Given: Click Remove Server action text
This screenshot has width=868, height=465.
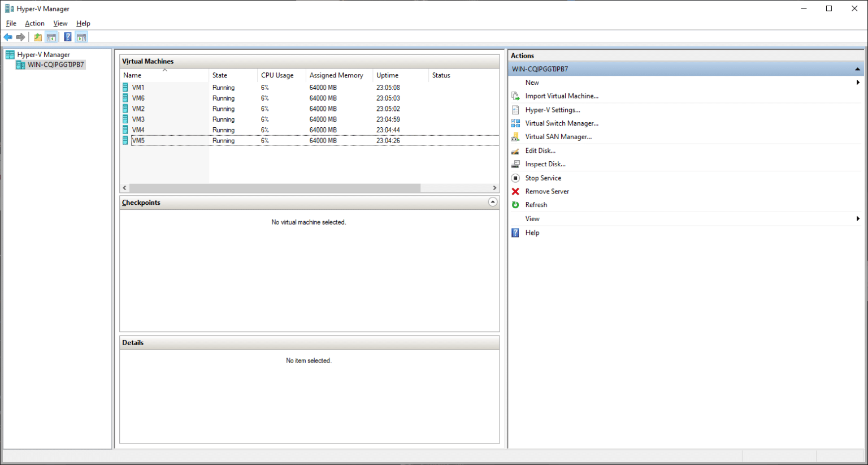Looking at the screenshot, I should [547, 191].
